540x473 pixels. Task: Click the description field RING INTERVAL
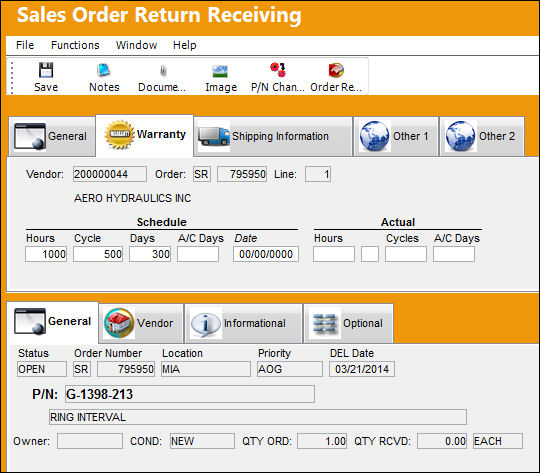[258, 417]
